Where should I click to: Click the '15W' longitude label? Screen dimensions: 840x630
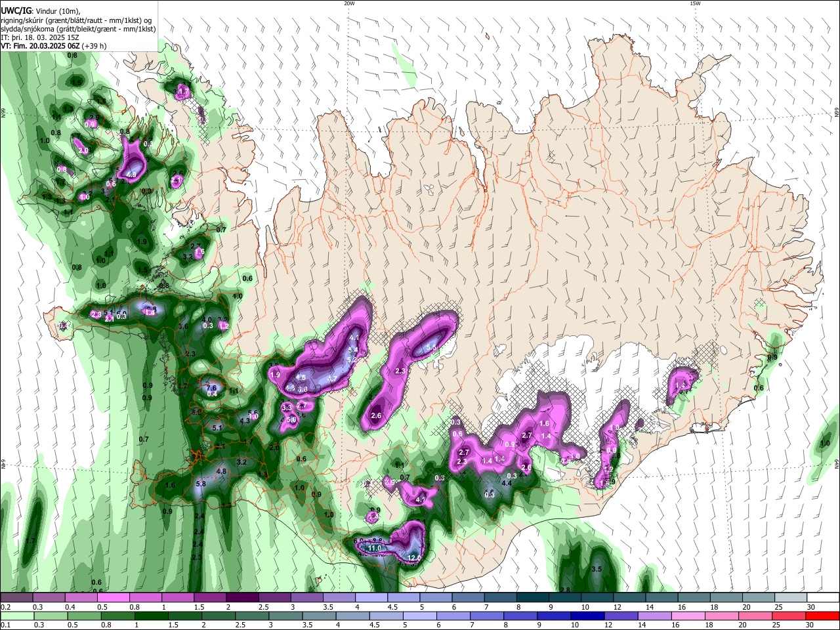[x=695, y=3]
